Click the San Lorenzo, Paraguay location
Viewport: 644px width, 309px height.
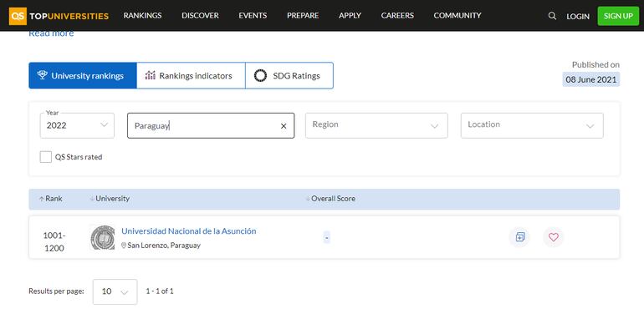tap(161, 246)
